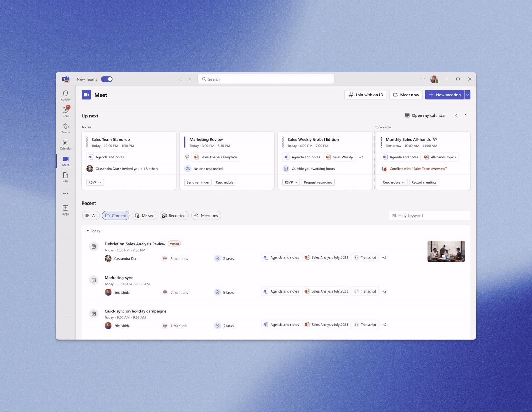Create a New meeting
532x412 pixels.
click(x=445, y=95)
